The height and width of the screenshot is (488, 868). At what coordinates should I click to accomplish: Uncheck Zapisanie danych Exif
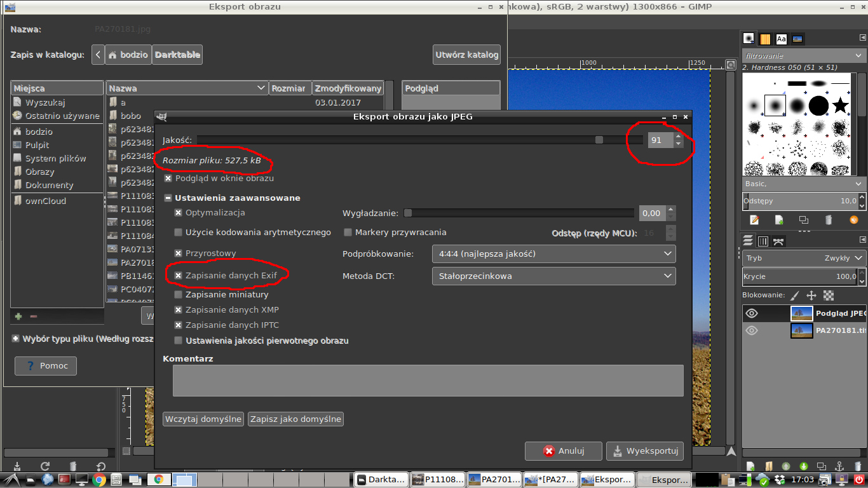[179, 276]
